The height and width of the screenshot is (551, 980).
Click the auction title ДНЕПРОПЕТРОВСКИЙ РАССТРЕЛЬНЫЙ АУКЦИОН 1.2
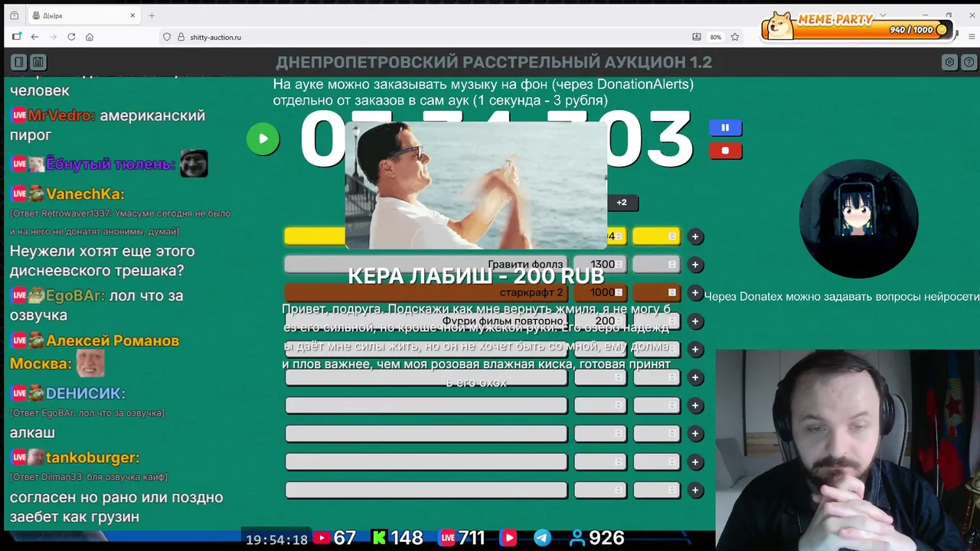(x=494, y=62)
